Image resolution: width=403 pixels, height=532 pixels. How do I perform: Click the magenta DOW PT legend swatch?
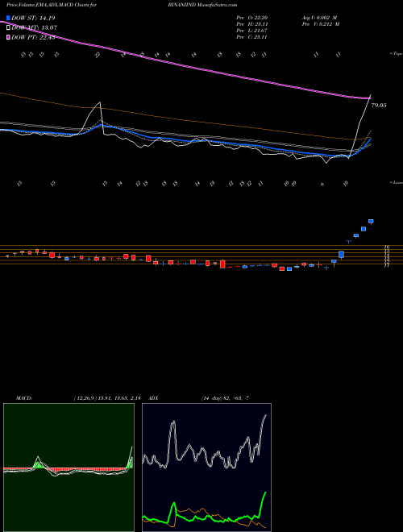pos(9,37)
